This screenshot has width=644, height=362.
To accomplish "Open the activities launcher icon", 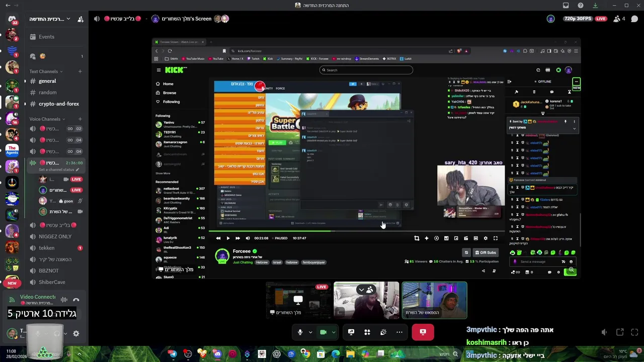I will pyautogui.click(x=367, y=332).
